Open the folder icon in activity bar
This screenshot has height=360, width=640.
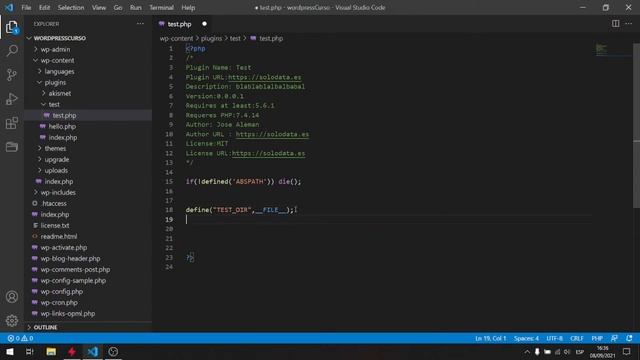[12, 147]
